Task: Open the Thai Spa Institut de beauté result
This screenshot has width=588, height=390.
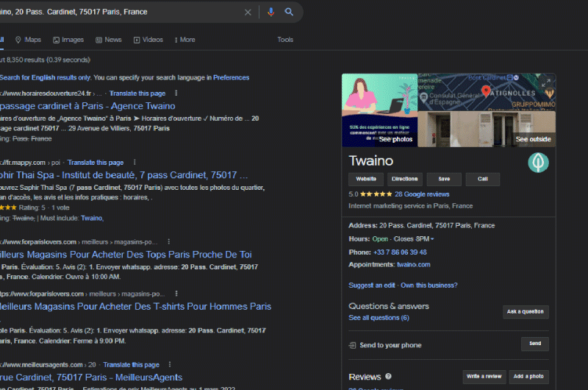Action: click(123, 175)
